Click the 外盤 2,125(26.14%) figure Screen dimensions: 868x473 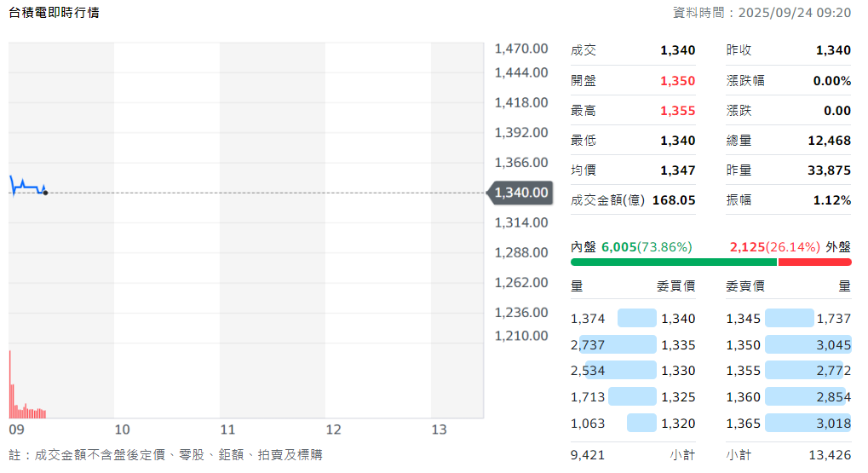click(x=774, y=247)
